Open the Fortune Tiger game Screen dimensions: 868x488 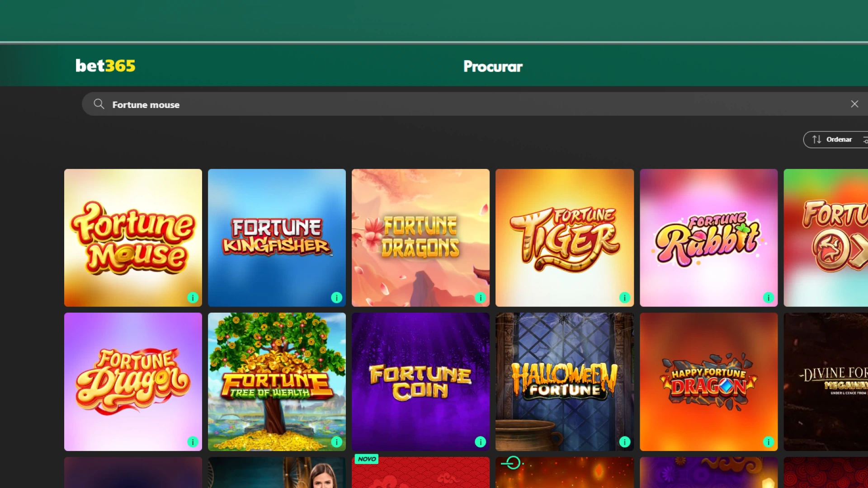coord(565,238)
